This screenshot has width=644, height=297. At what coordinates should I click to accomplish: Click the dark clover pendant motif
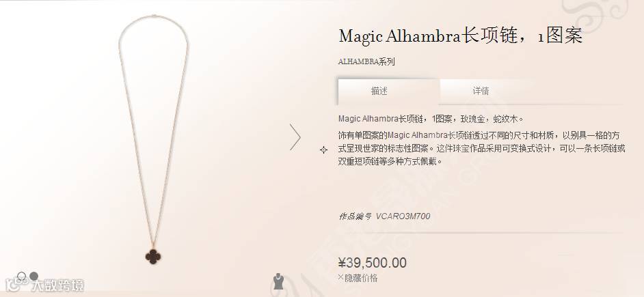pos(152,257)
